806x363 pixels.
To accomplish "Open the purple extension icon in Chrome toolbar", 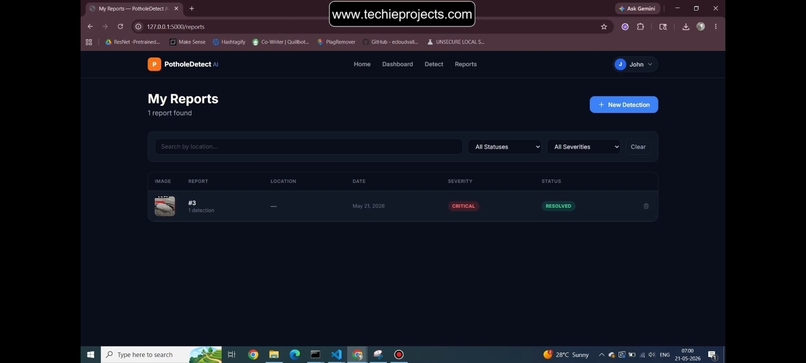I will [625, 27].
